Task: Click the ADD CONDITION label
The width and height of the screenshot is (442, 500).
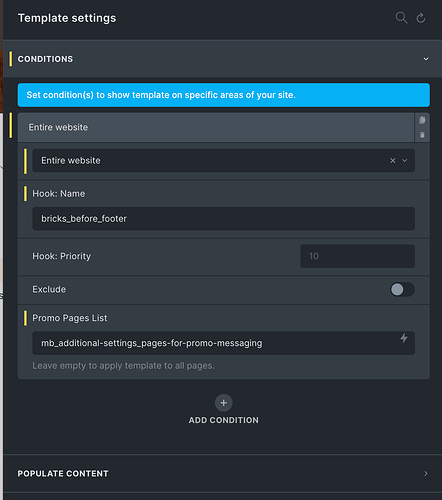Action: click(x=223, y=420)
